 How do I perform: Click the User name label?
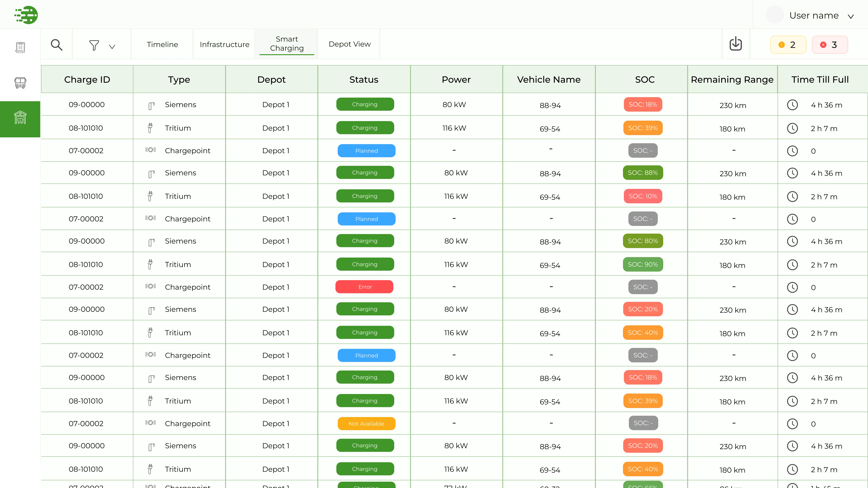[x=814, y=16]
